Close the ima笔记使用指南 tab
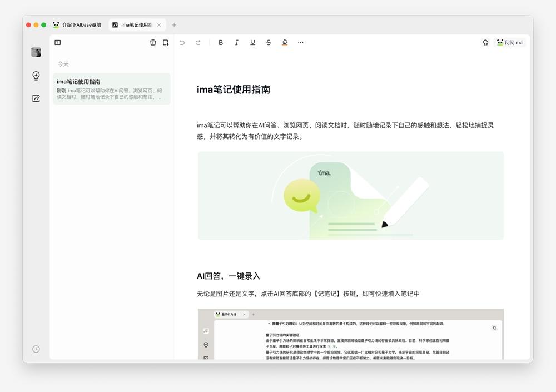Screen dimensions: 556x392 click(x=159, y=25)
